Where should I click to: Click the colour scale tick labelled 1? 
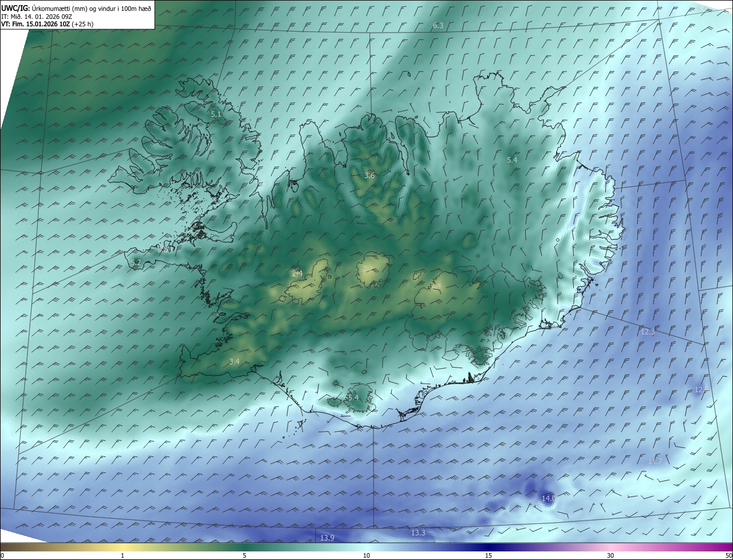pos(123,555)
